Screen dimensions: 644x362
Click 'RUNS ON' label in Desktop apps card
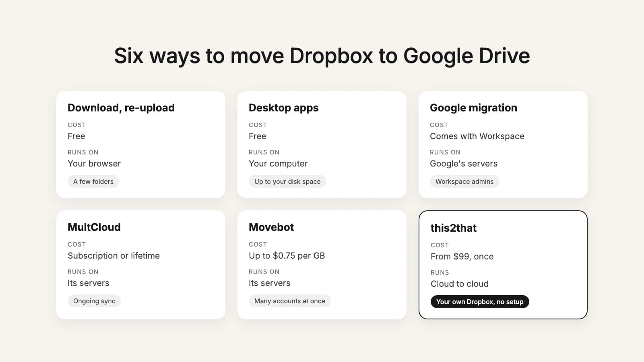264,152
